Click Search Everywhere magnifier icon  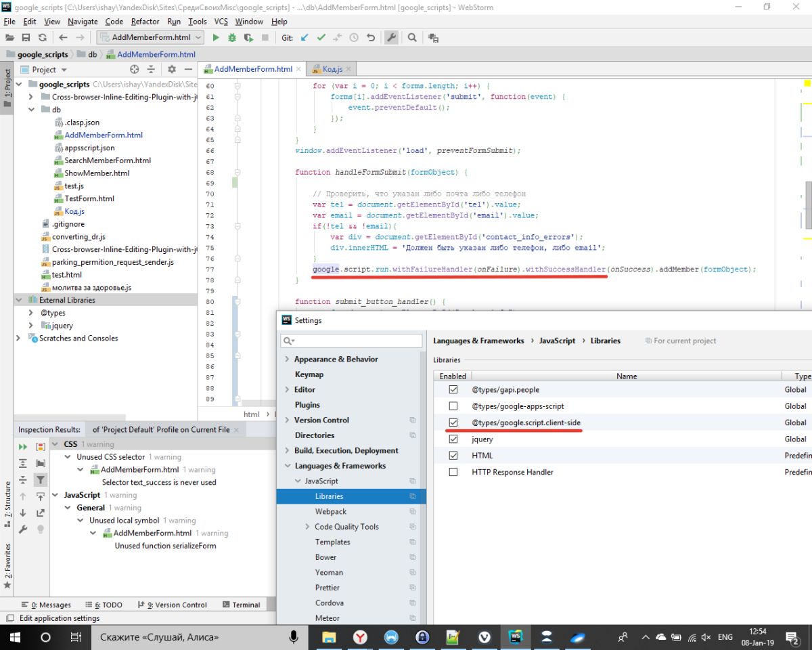click(x=412, y=38)
